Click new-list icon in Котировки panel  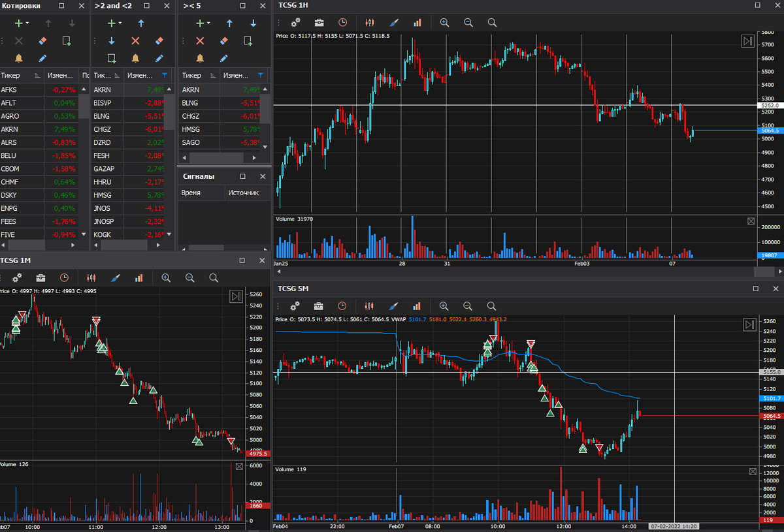tap(67, 40)
